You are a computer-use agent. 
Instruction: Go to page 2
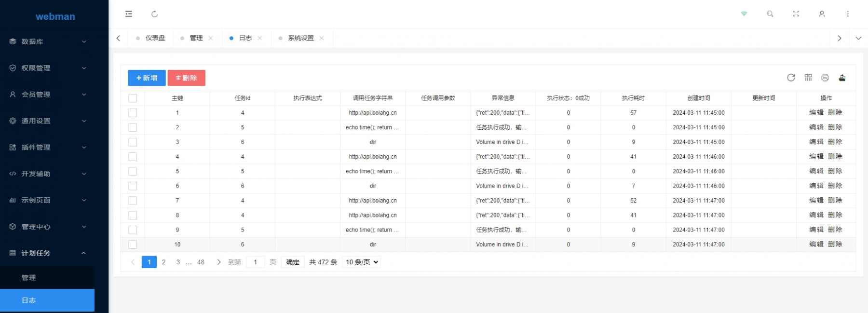[163, 262]
